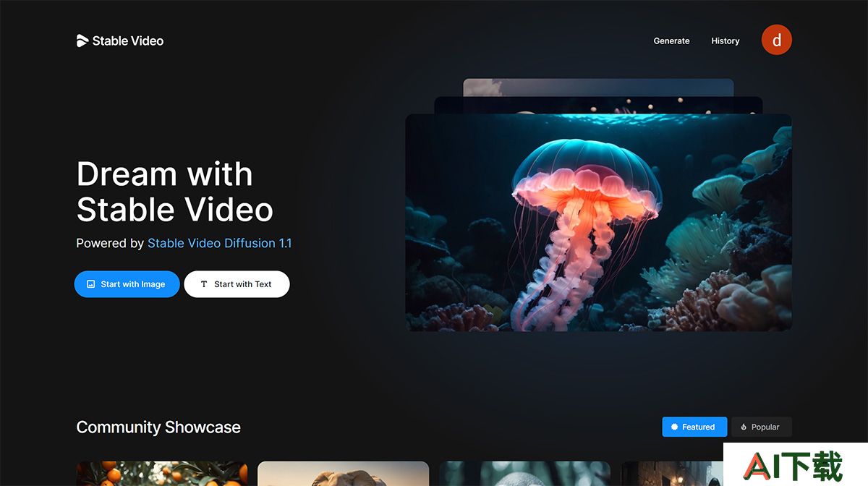Select the Featured showcase tab
Image resolution: width=868 pixels, height=486 pixels.
694,427
